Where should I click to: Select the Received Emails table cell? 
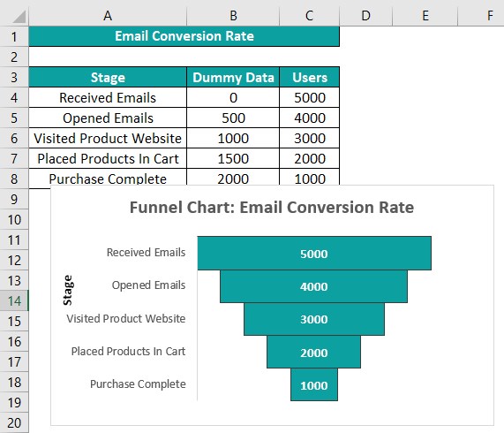click(108, 97)
